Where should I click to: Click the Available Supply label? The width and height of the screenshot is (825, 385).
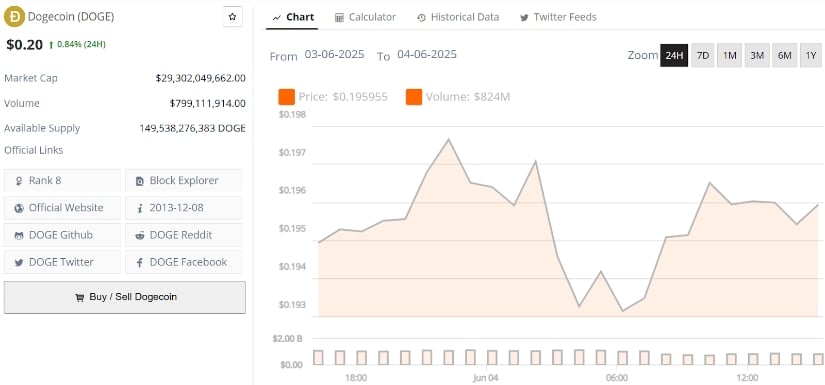[x=42, y=128]
